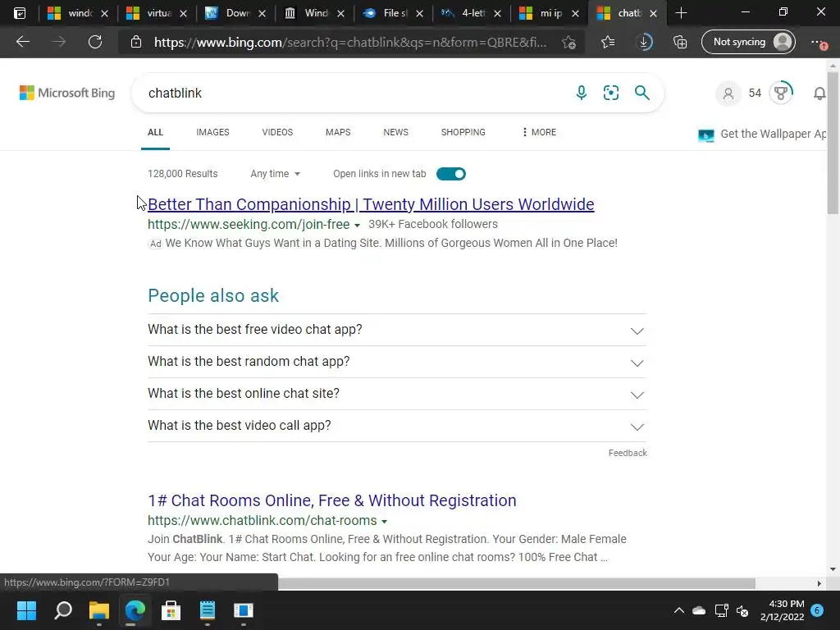This screenshot has height=630, width=840.
Task: Click the Bing account person icon
Action: (x=728, y=94)
